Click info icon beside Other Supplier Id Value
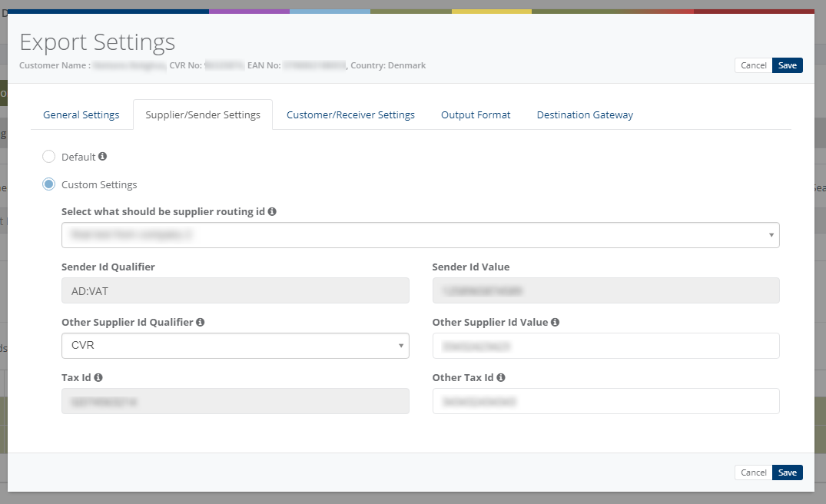The width and height of the screenshot is (826, 504). 556,322
